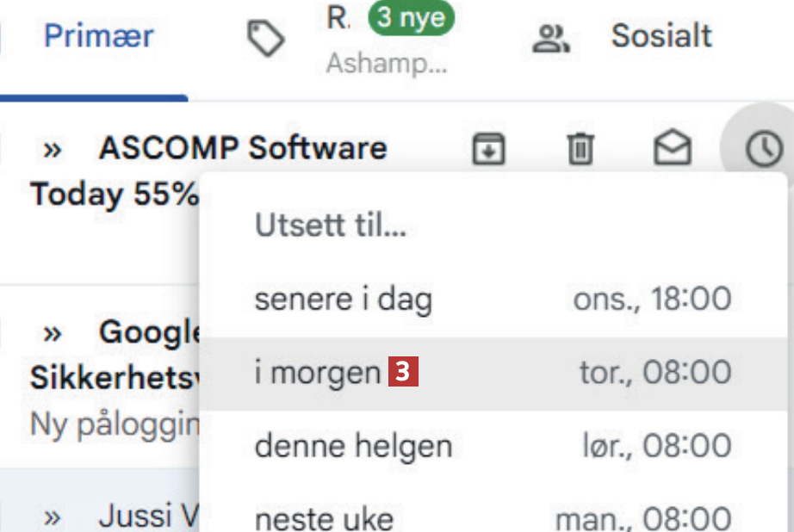
Task: Click the snooze clock icon
Action: [x=763, y=150]
